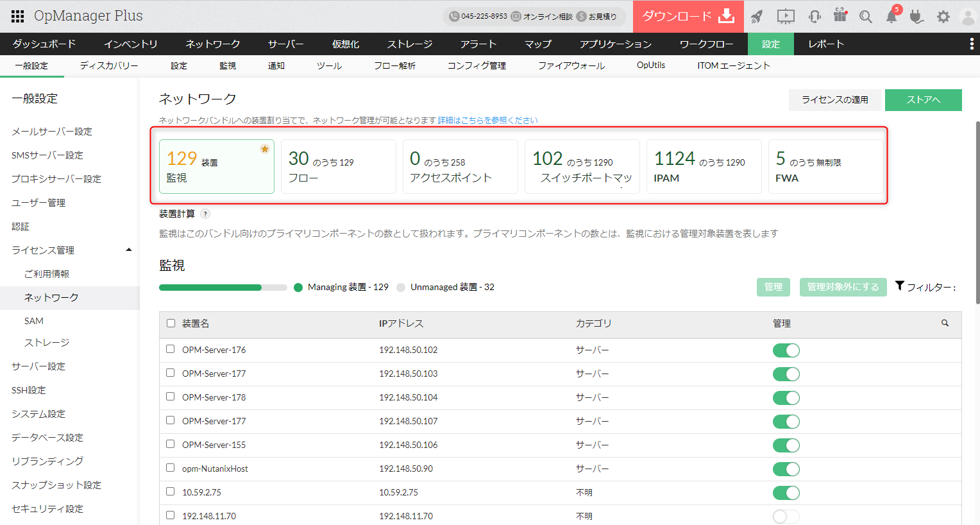This screenshot has width=980, height=525.
Task: Enable management toggle for 192.148.11.70
Action: (x=786, y=517)
